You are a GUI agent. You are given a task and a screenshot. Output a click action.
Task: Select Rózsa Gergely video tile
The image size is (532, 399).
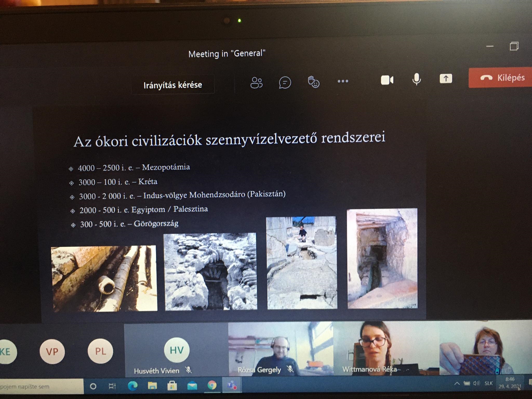[281, 349]
